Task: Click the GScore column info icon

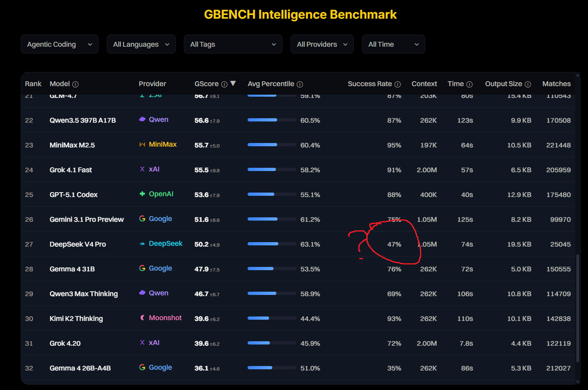Action: click(x=224, y=84)
